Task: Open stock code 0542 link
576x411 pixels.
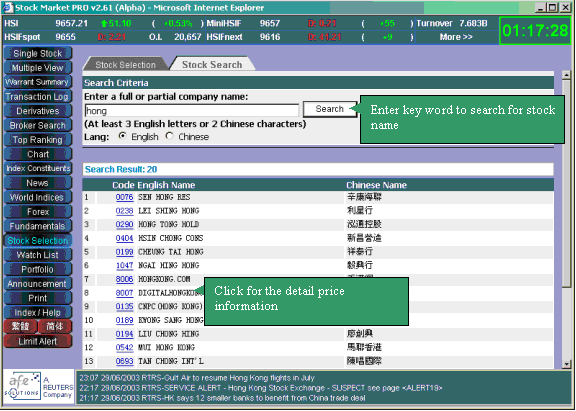Action: point(124,347)
